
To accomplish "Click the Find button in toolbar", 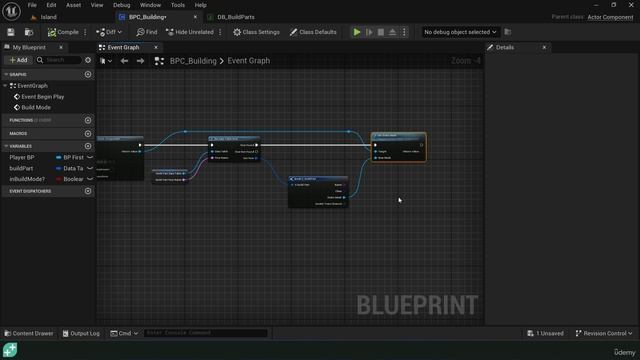I will pos(147,32).
